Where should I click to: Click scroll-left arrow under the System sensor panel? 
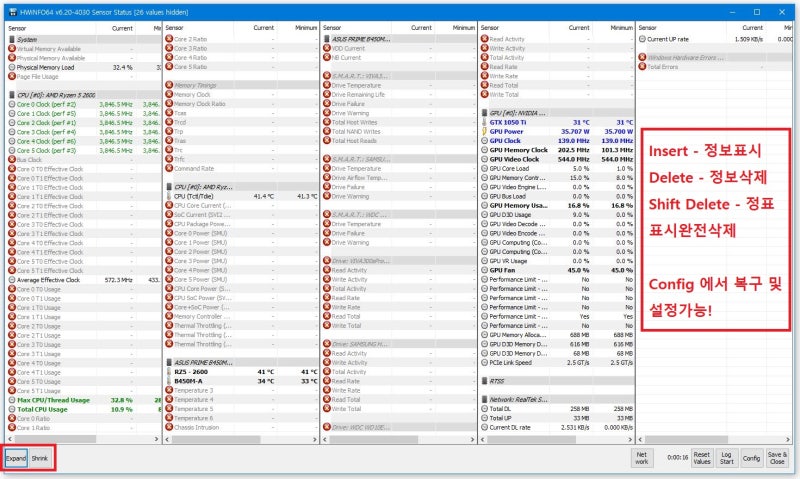tap(11, 439)
